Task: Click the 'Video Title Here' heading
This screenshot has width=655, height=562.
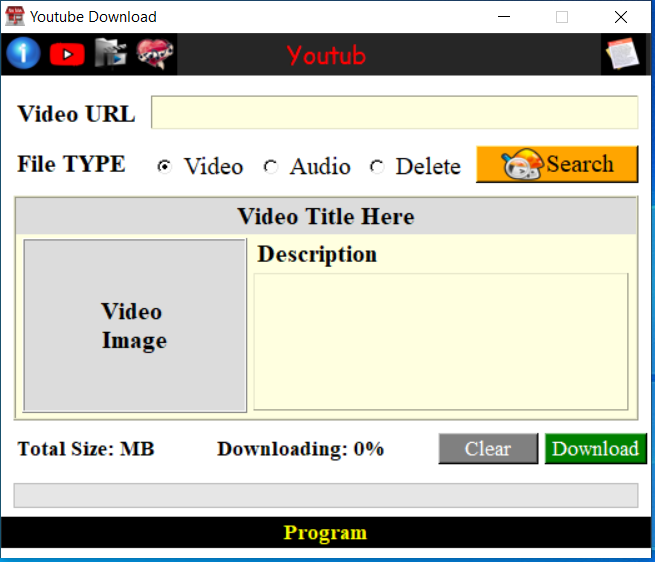Action: pos(326,216)
